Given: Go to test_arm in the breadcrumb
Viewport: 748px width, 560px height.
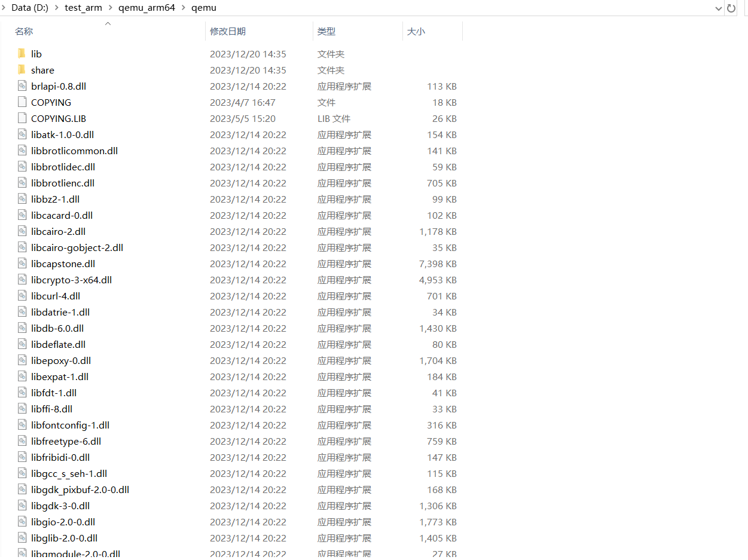Looking at the screenshot, I should (x=84, y=8).
